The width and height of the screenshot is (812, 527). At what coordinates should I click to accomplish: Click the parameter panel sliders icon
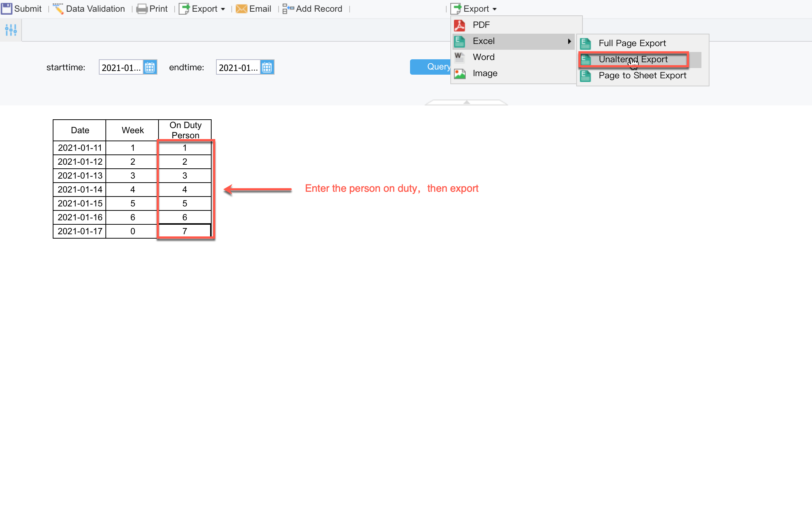[11, 30]
